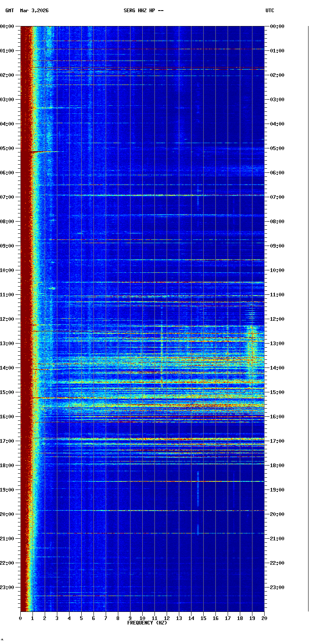Select the 16:00 time label on right axis

[x=277, y=417]
